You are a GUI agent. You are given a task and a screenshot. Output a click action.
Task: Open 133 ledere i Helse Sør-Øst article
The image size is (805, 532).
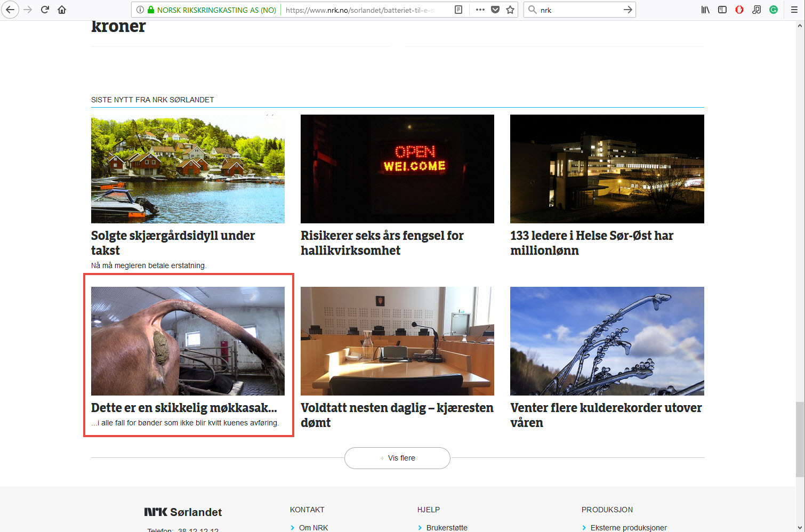click(592, 243)
